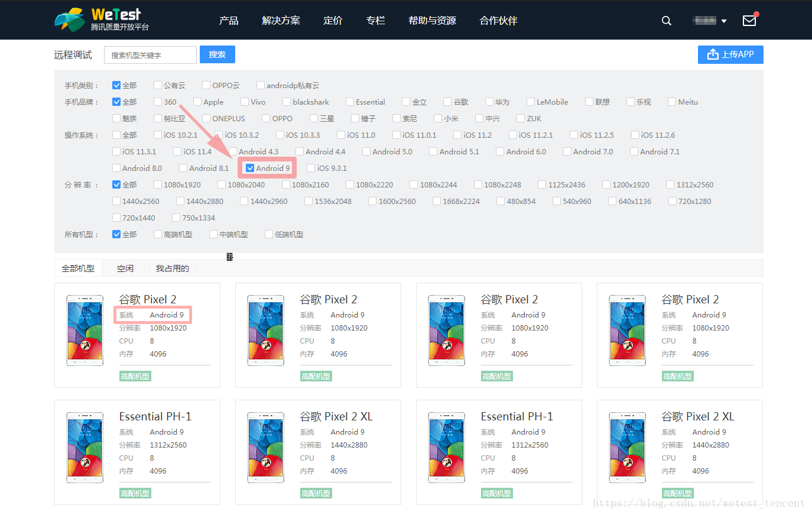Image resolution: width=812 pixels, height=515 pixels.
Task: Check the iOS 11.4 checkbox
Action: click(x=177, y=151)
